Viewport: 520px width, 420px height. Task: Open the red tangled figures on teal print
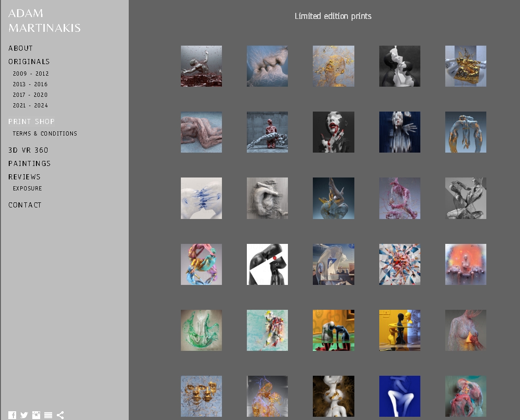click(466, 396)
